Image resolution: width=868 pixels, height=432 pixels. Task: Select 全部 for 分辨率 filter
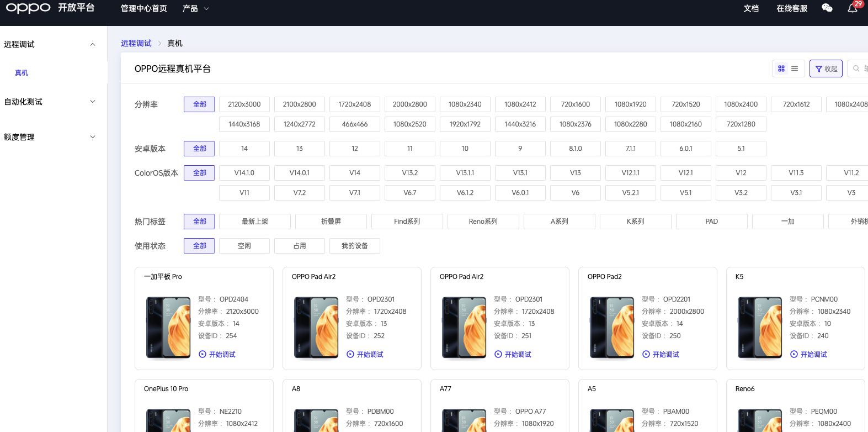pyautogui.click(x=199, y=104)
